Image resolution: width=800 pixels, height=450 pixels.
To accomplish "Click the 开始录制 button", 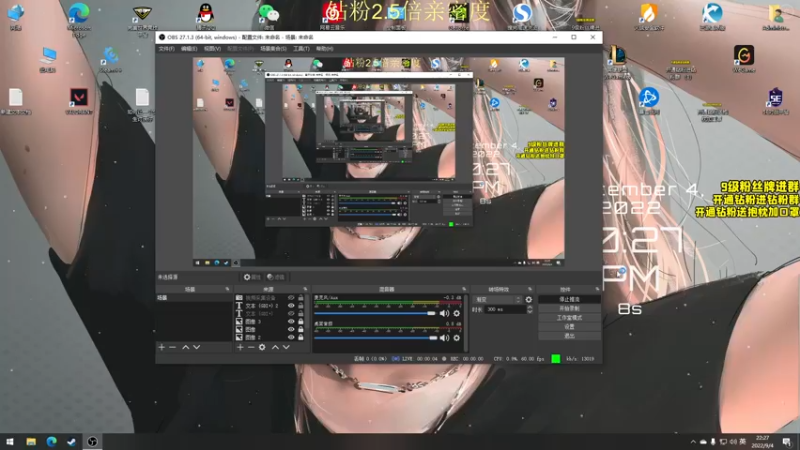I will (569, 309).
